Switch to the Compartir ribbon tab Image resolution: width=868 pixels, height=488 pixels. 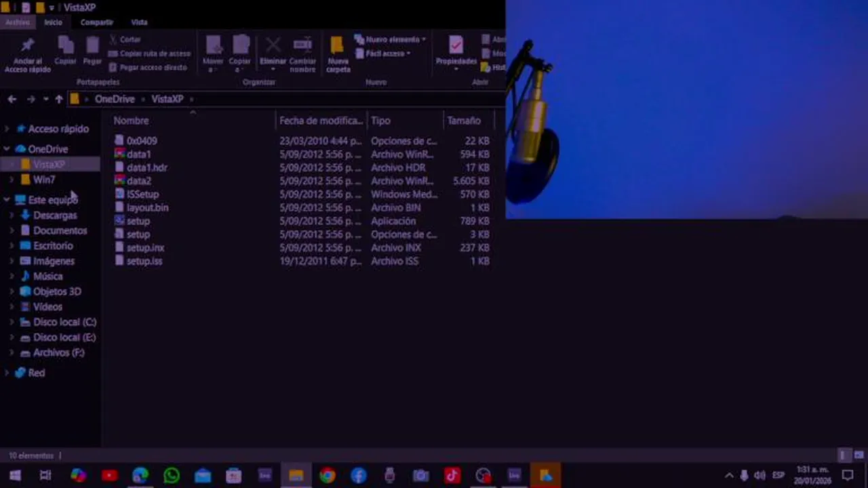click(x=97, y=22)
